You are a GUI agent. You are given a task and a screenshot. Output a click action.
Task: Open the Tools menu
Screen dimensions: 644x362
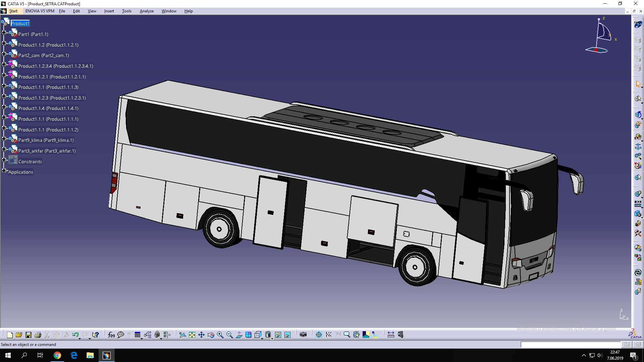pyautogui.click(x=127, y=11)
